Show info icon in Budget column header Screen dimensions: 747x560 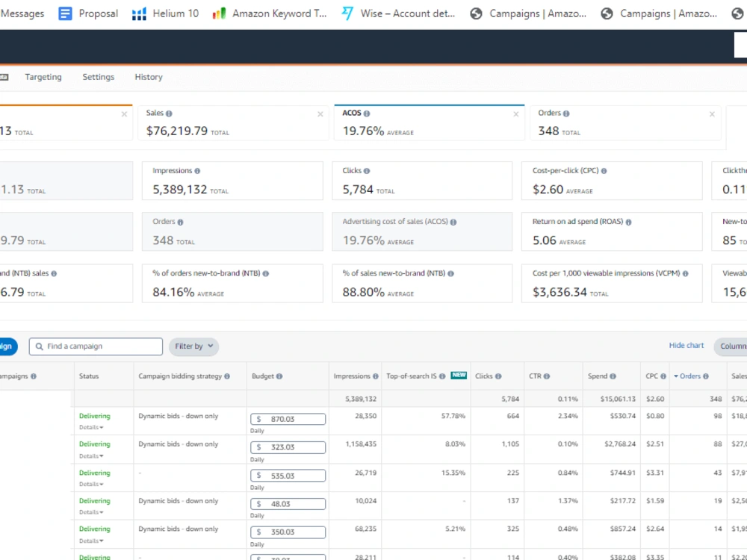tap(279, 376)
